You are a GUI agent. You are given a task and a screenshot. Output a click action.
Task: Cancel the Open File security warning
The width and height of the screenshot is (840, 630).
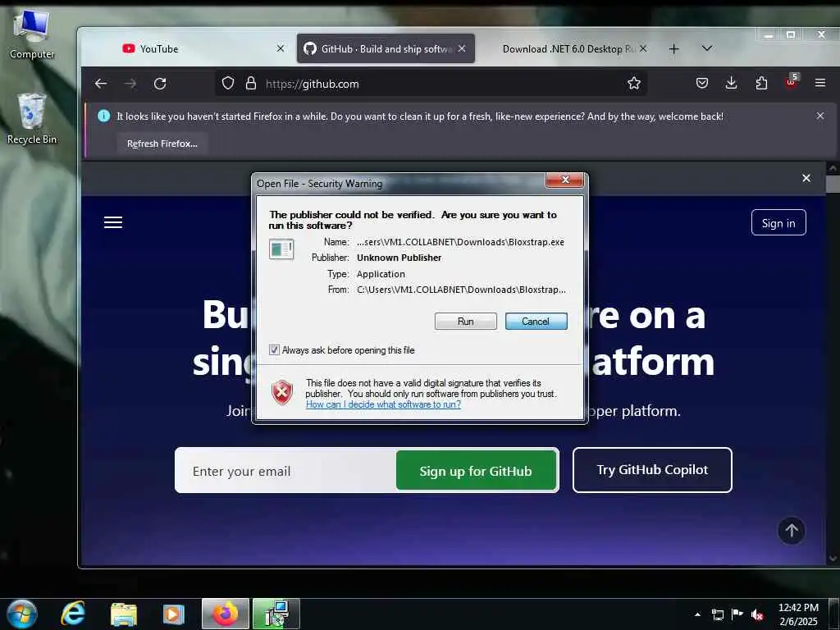pyautogui.click(x=536, y=321)
